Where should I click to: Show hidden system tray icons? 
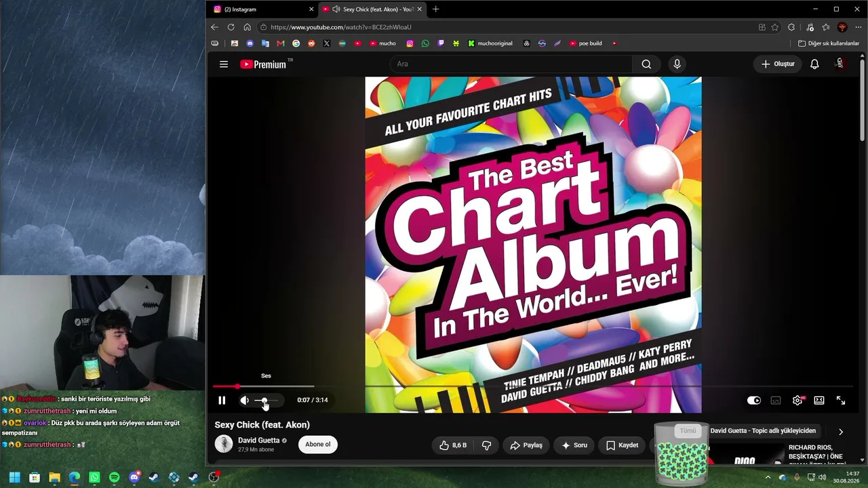coord(768,477)
